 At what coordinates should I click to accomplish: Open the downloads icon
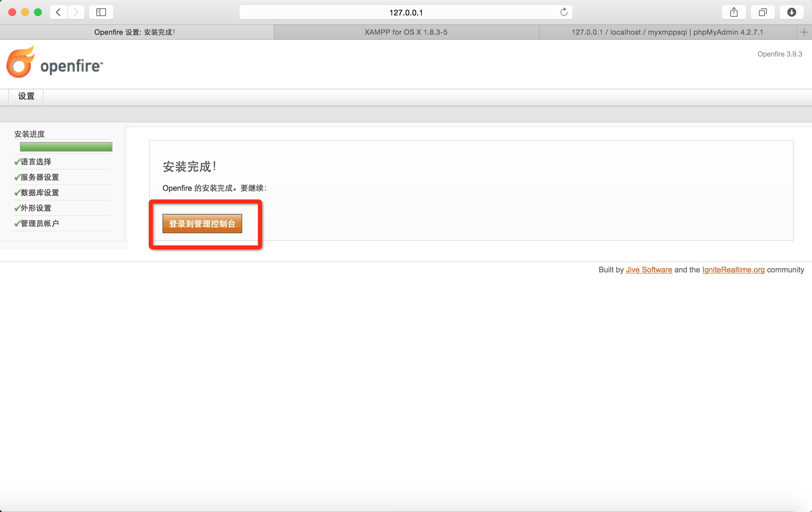tap(792, 13)
